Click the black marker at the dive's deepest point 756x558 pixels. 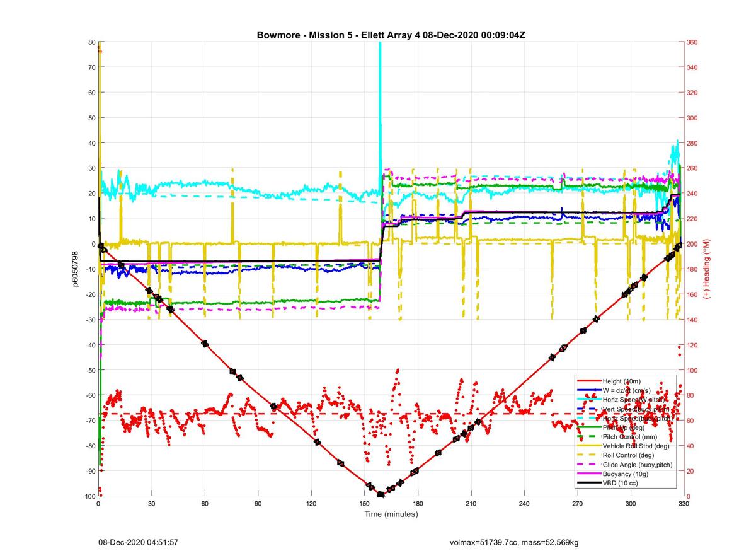click(381, 495)
